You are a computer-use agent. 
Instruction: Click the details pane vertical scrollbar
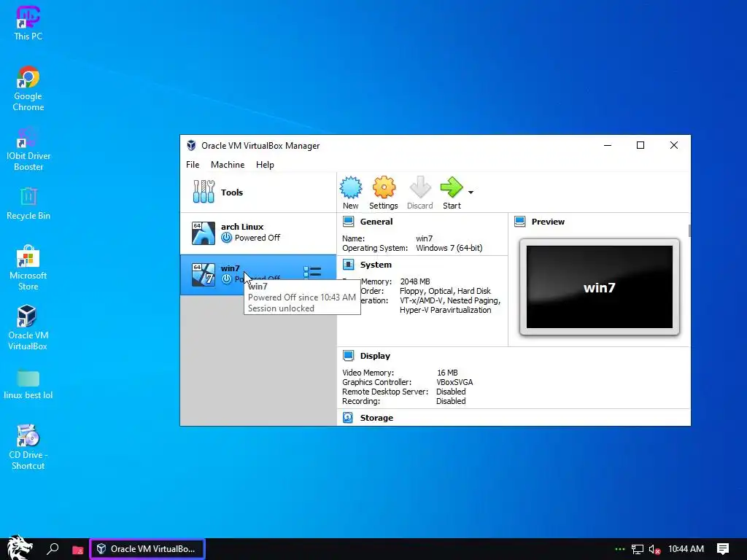[x=689, y=230]
